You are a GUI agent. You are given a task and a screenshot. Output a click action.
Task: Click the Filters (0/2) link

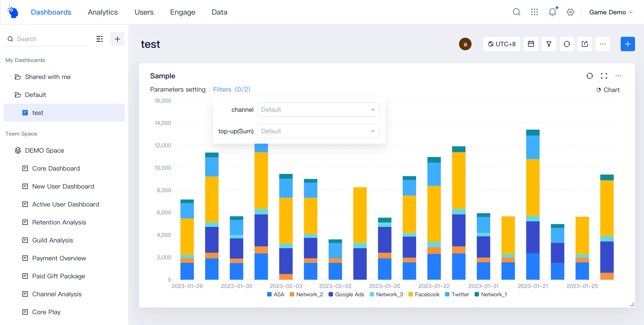tap(231, 89)
